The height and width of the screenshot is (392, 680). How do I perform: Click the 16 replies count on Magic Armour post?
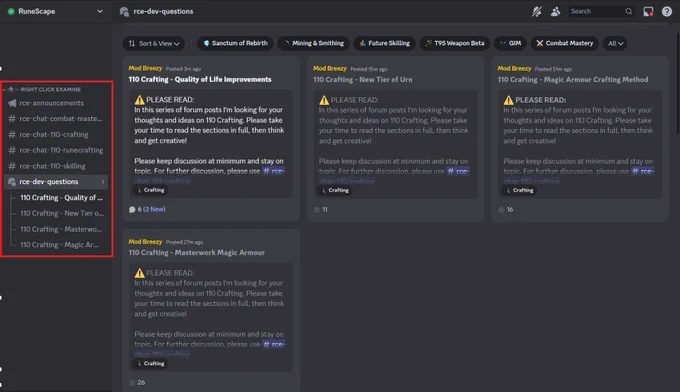[506, 209]
